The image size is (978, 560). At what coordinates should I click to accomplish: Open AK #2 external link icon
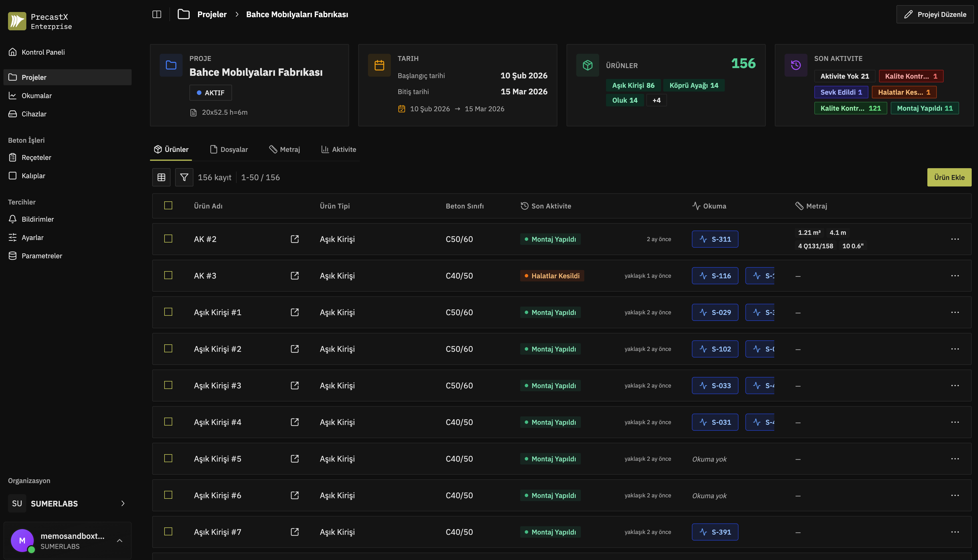click(x=295, y=239)
